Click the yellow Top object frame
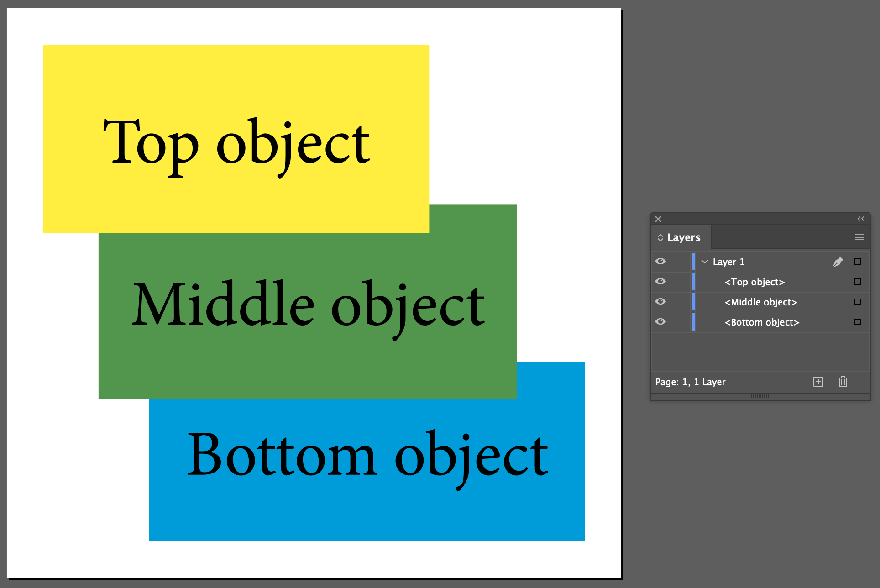This screenshot has height=588, width=880. coord(236,139)
